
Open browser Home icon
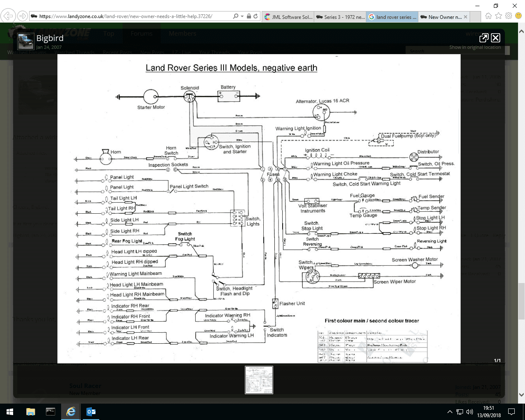pos(488,16)
